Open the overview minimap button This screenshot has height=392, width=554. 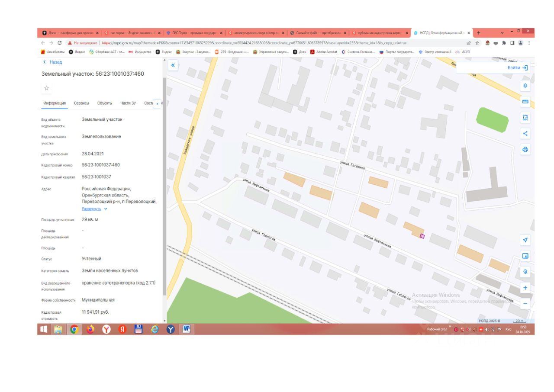(x=525, y=256)
